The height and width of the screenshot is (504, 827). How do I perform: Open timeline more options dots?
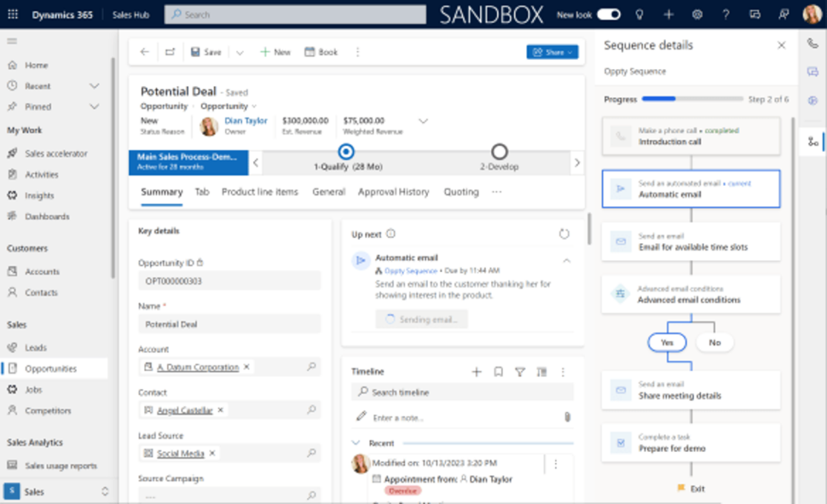pyautogui.click(x=563, y=371)
